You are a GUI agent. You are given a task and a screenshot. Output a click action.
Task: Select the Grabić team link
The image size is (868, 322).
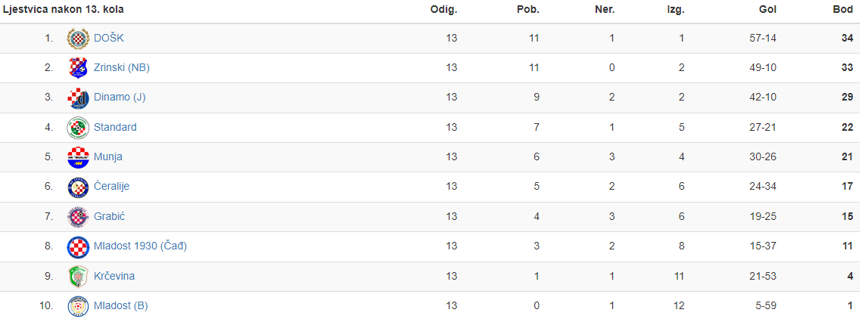[110, 217]
